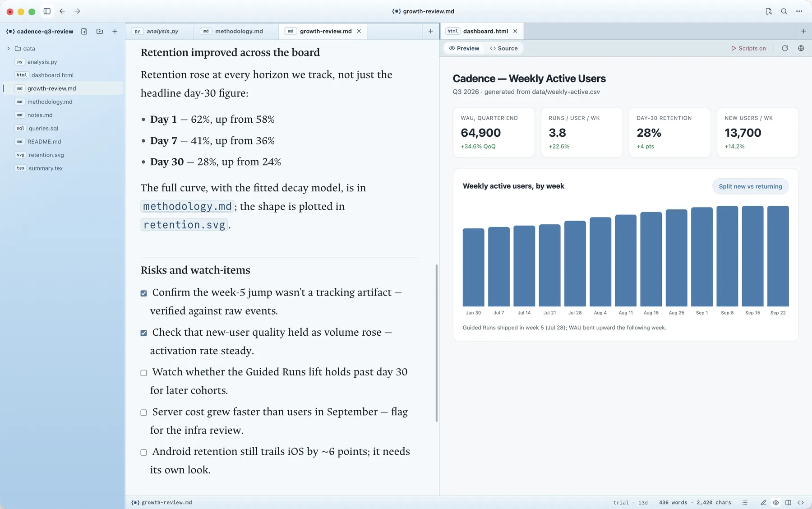Image resolution: width=812 pixels, height=509 pixels.
Task: Click the Runs / User / Wk 3.8 card
Action: (x=581, y=132)
